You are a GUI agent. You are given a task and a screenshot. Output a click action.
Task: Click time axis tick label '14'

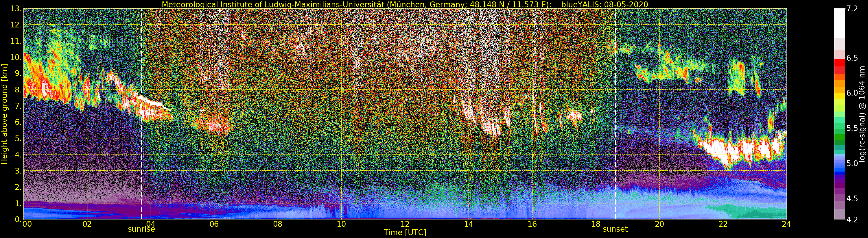(x=468, y=224)
